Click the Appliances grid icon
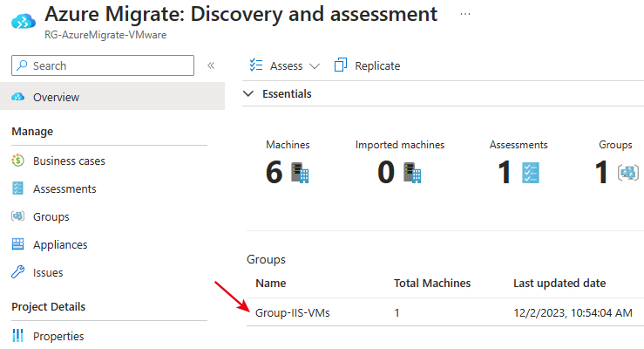This screenshot has width=644, height=349. (x=18, y=244)
